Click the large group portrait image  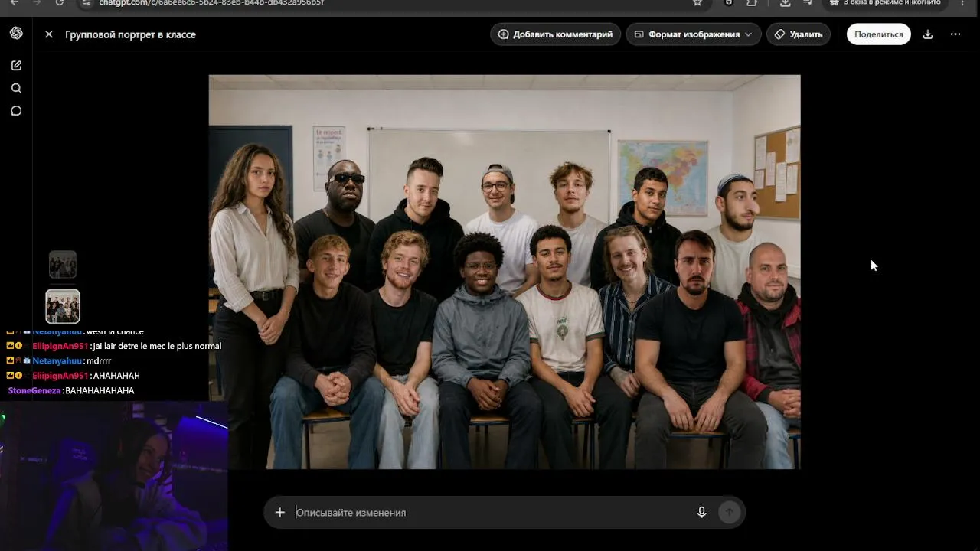click(505, 272)
